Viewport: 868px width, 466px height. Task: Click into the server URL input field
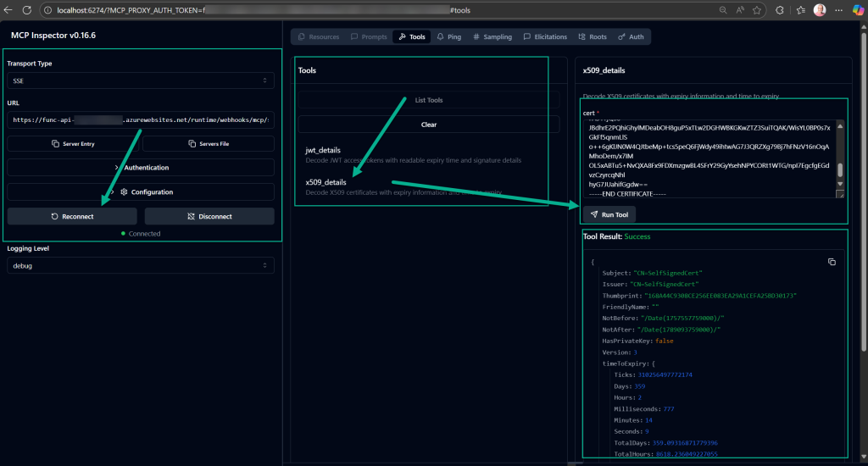(x=141, y=120)
